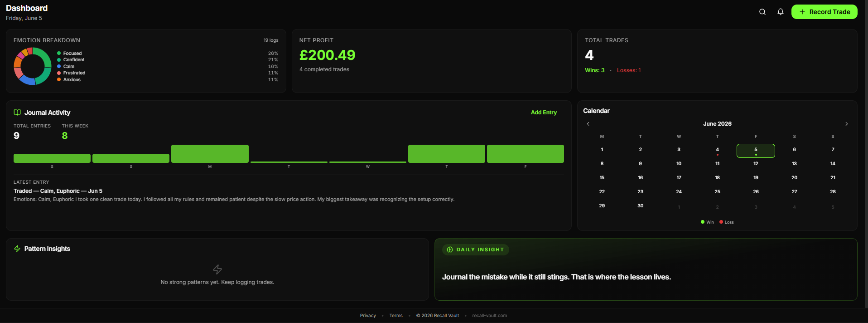Image resolution: width=868 pixels, height=323 pixels.
Task: Go to previous month in Calendar
Action: coord(588,124)
